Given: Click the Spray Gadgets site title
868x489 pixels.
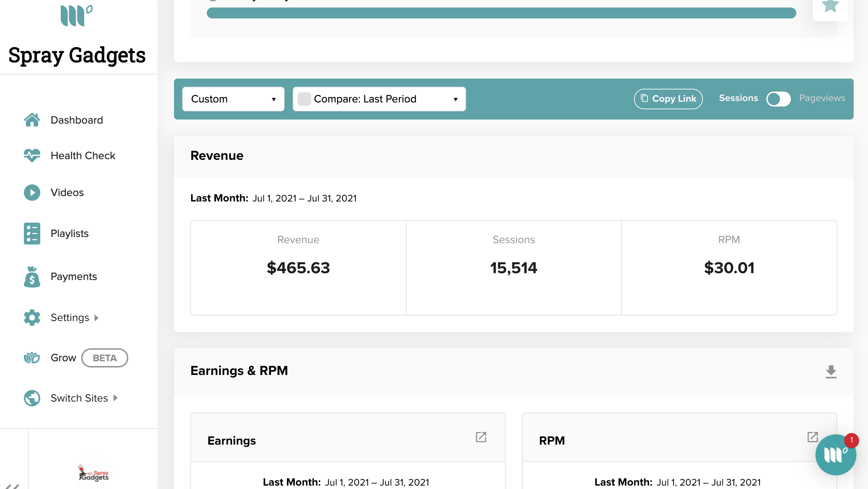Looking at the screenshot, I should pyautogui.click(x=77, y=55).
